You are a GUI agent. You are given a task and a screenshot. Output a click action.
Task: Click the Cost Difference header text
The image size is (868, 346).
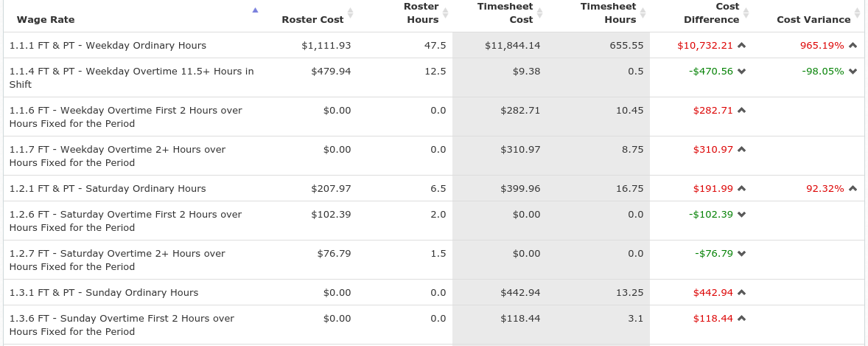click(711, 13)
